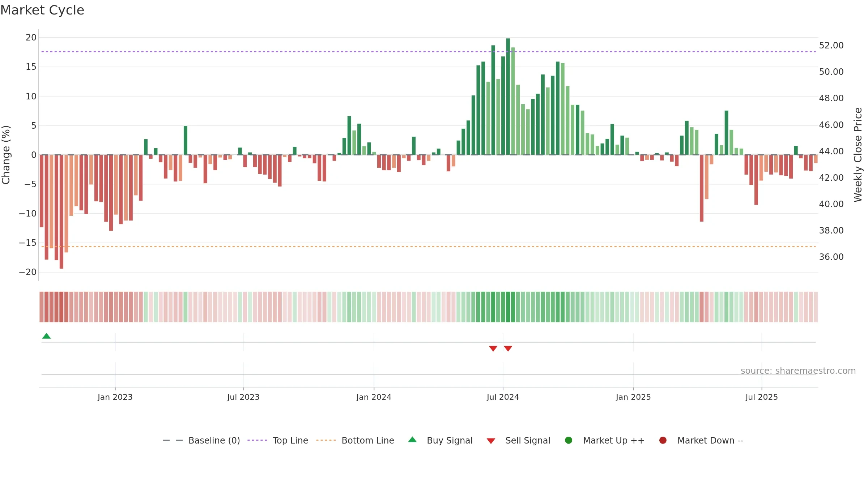868x488 pixels.
Task: Click the Jul 2023 axis label
Action: (243, 397)
